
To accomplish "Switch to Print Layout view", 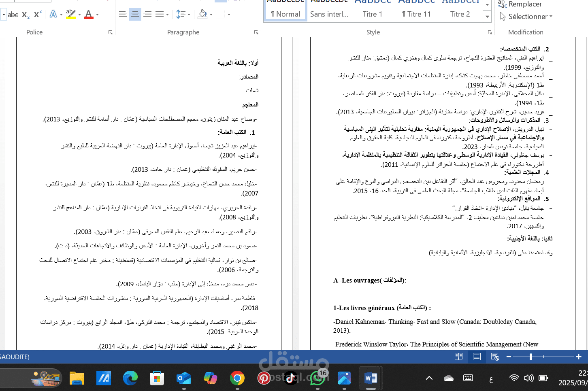I will tap(477, 357).
